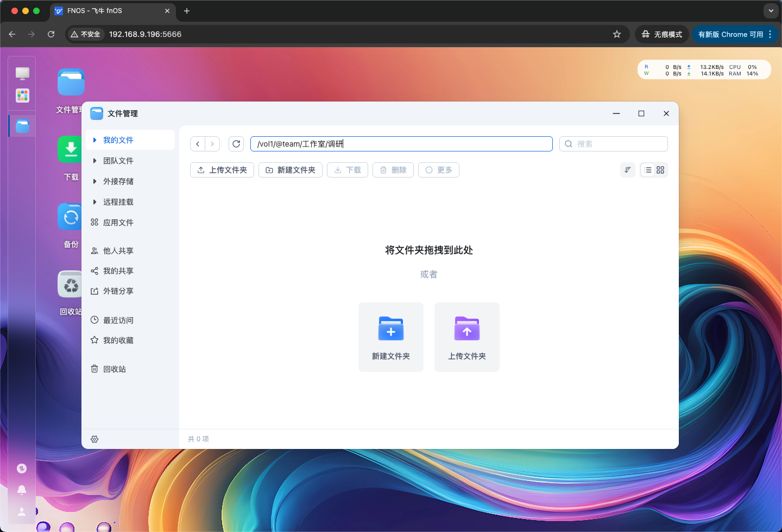Switch to list view layout
Screen dimensions: 782x532
coord(647,170)
